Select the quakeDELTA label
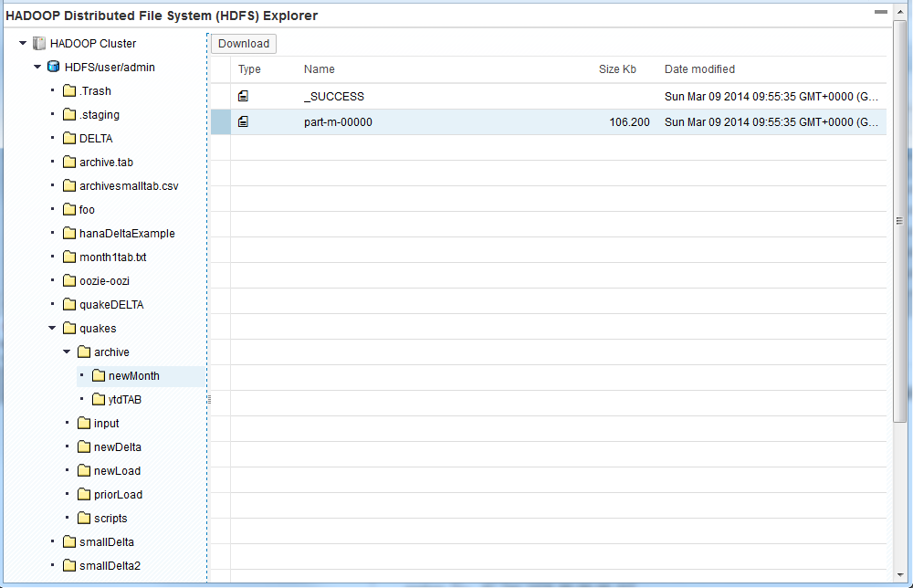This screenshot has width=913, height=588. tap(111, 305)
